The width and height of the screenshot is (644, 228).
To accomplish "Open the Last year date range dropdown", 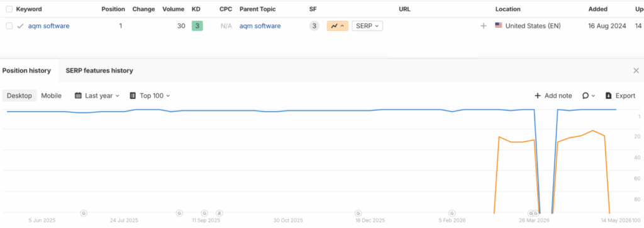I will pyautogui.click(x=97, y=96).
